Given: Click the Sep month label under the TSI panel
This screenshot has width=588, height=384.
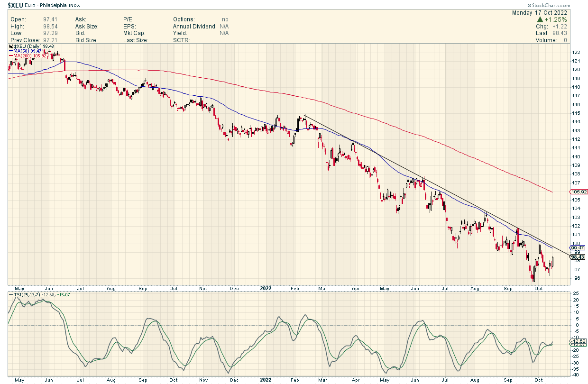Looking at the screenshot, I should [x=508, y=380].
